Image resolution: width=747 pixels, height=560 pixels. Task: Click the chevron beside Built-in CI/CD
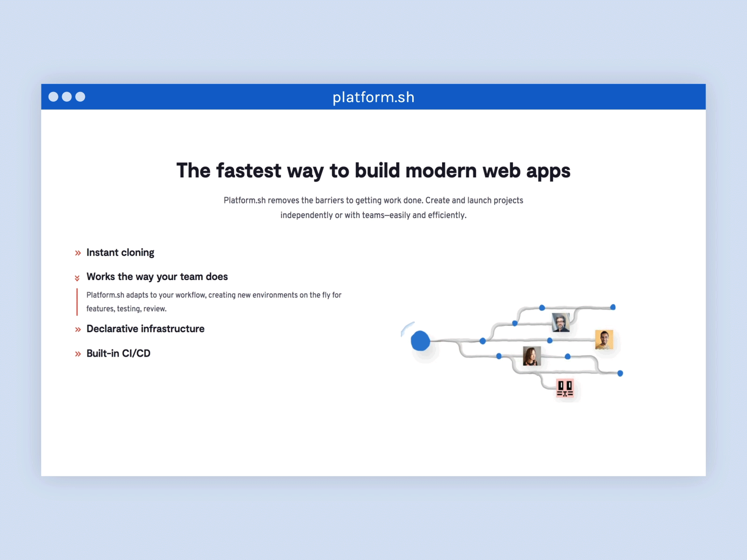pos(78,353)
